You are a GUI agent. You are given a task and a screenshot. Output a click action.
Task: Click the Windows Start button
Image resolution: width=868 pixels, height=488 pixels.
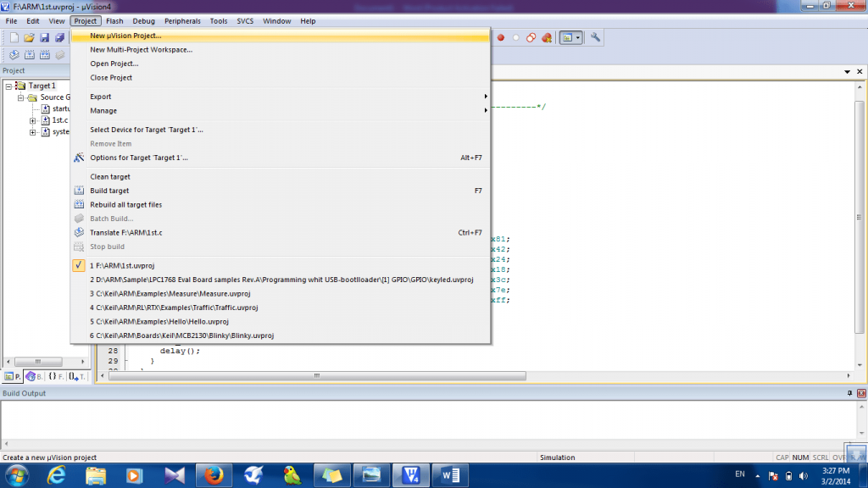[x=17, y=475]
